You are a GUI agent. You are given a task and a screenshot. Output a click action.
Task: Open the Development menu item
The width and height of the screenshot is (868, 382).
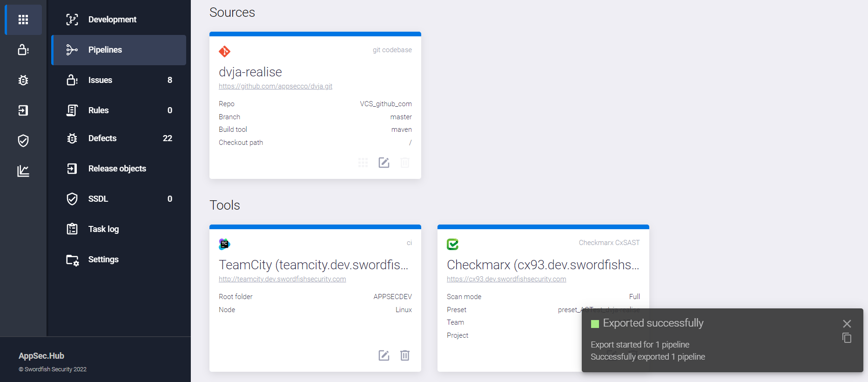coord(112,20)
